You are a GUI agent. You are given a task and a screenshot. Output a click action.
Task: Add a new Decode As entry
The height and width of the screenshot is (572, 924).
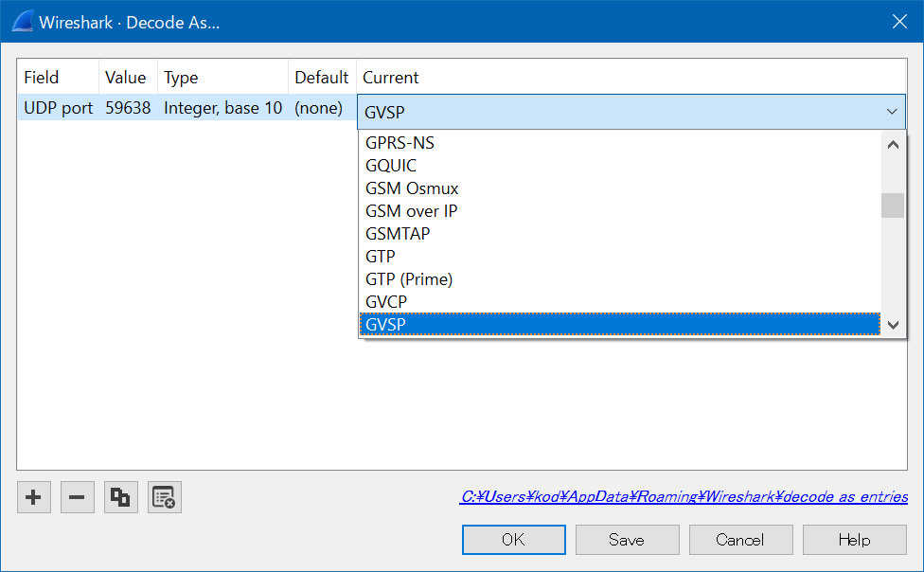tap(33, 497)
